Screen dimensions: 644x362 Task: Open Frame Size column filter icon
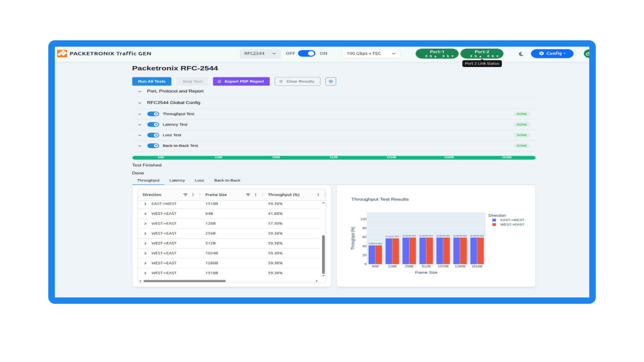[248, 195]
